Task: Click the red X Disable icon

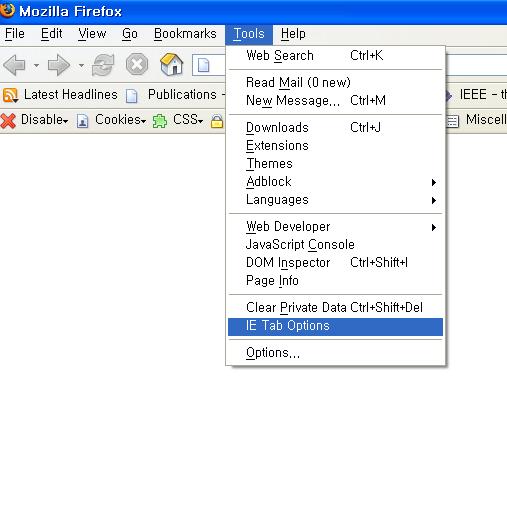Action: [8, 121]
